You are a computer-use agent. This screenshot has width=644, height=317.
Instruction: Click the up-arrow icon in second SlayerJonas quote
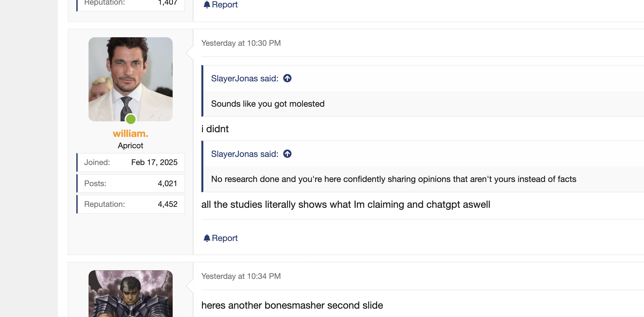tap(287, 154)
